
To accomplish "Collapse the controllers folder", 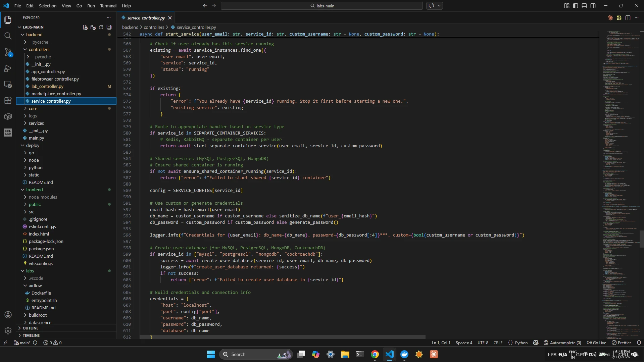I will (x=39, y=49).
